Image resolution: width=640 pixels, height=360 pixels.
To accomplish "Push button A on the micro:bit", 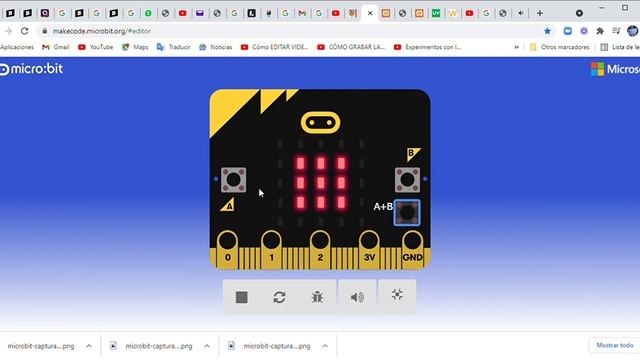I will click(233, 180).
